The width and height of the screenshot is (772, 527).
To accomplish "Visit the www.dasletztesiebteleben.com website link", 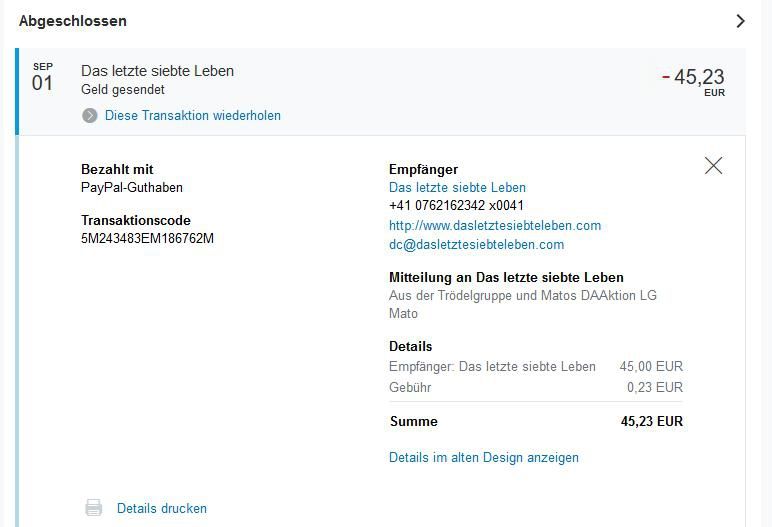I will click(495, 226).
